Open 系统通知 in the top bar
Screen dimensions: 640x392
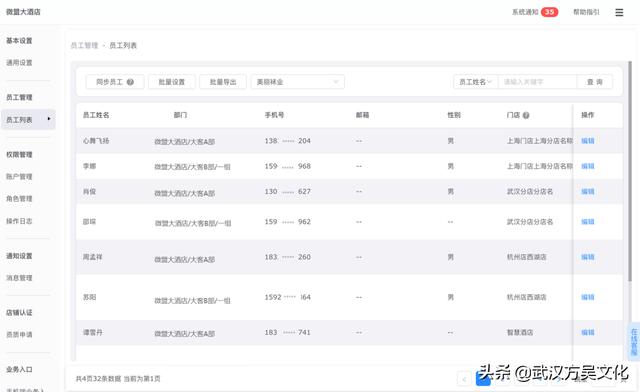525,12
